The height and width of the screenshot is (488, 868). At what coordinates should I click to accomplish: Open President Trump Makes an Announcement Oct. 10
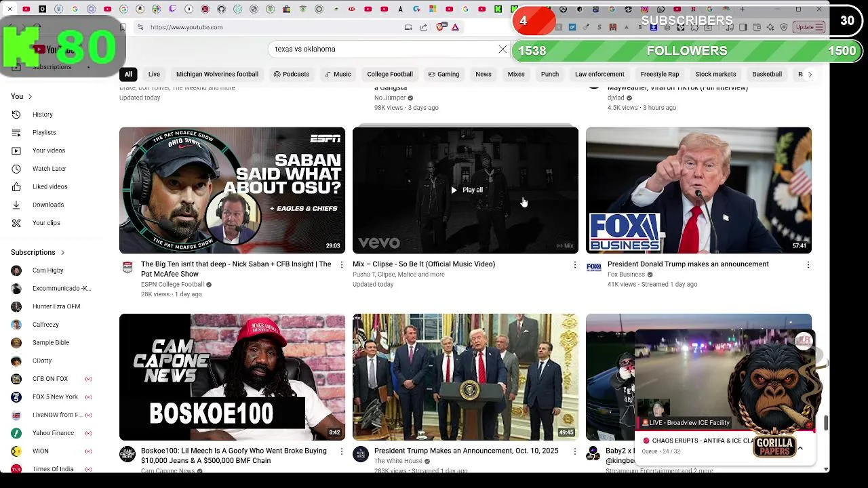467,451
